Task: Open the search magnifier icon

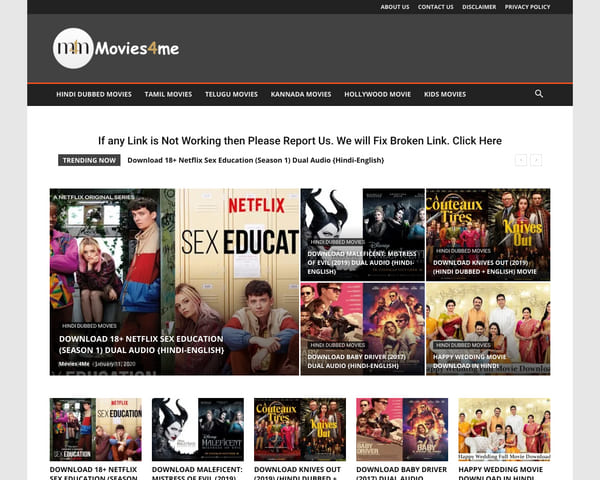Action: click(539, 94)
